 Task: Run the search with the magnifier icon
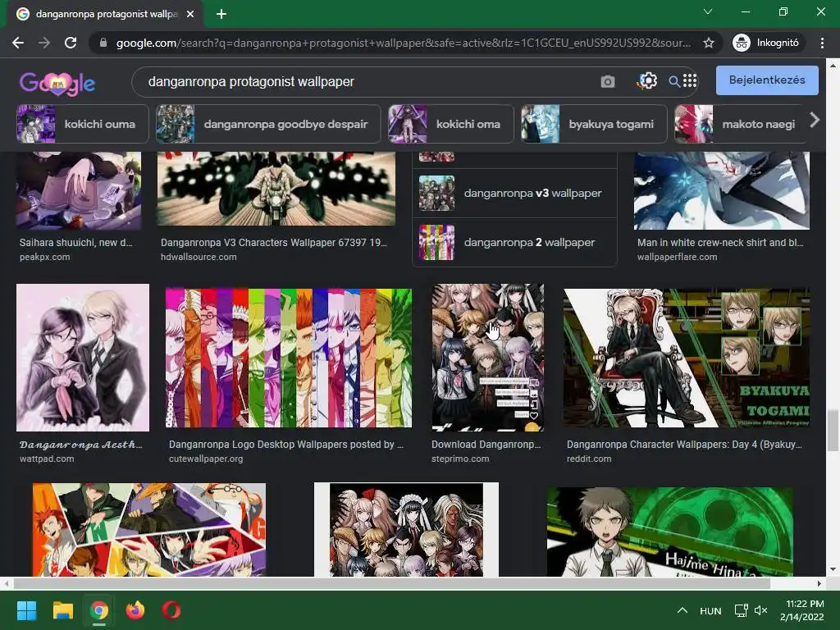674,81
